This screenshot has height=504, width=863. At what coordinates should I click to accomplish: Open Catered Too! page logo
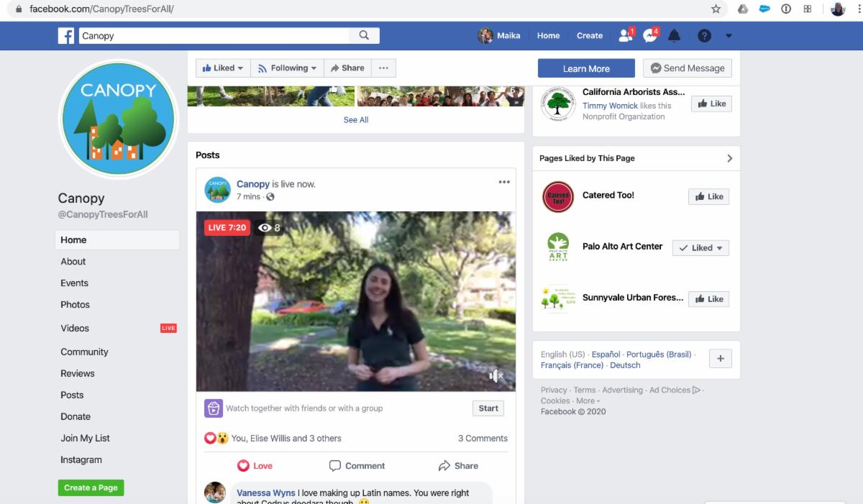coord(558,196)
